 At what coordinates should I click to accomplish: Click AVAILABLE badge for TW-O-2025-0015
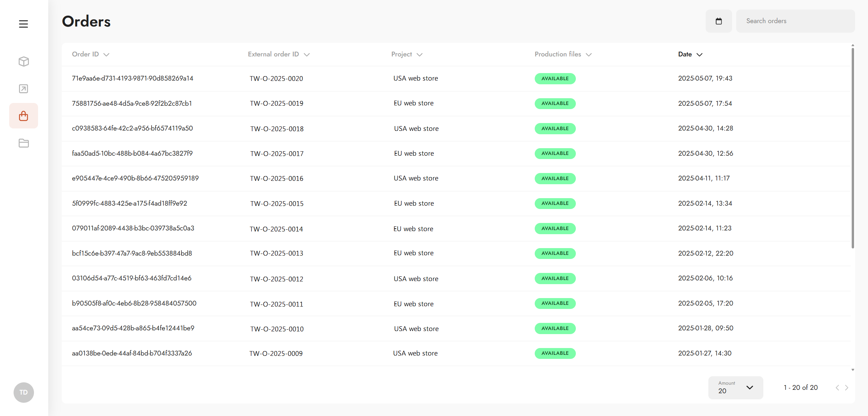pyautogui.click(x=555, y=203)
